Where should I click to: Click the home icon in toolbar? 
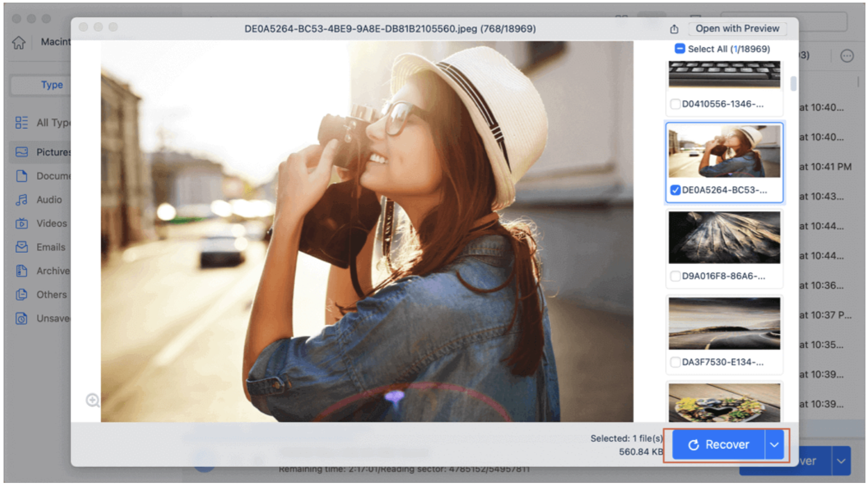[x=19, y=43]
